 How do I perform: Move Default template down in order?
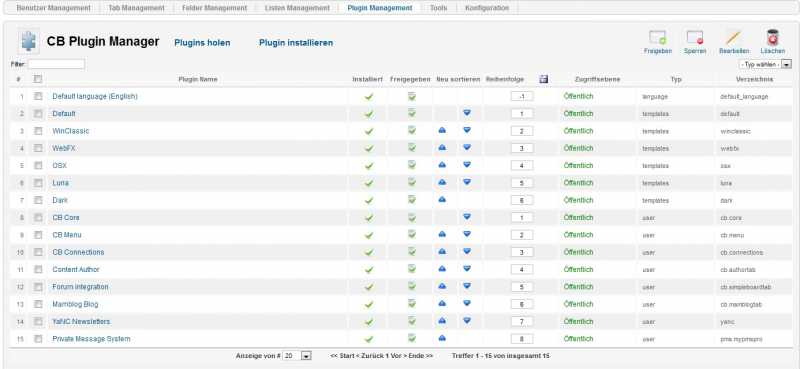coord(467,113)
